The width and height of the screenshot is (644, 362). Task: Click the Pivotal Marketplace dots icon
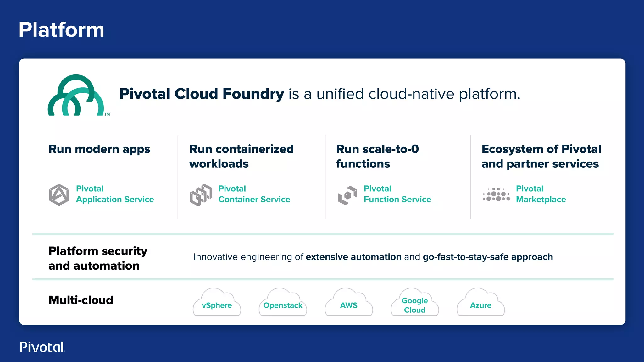496,195
